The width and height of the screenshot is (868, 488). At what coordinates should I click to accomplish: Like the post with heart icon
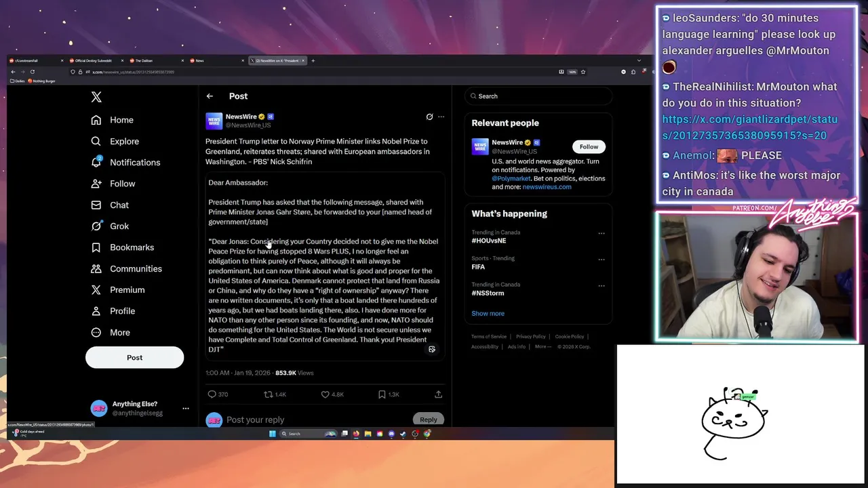point(325,394)
